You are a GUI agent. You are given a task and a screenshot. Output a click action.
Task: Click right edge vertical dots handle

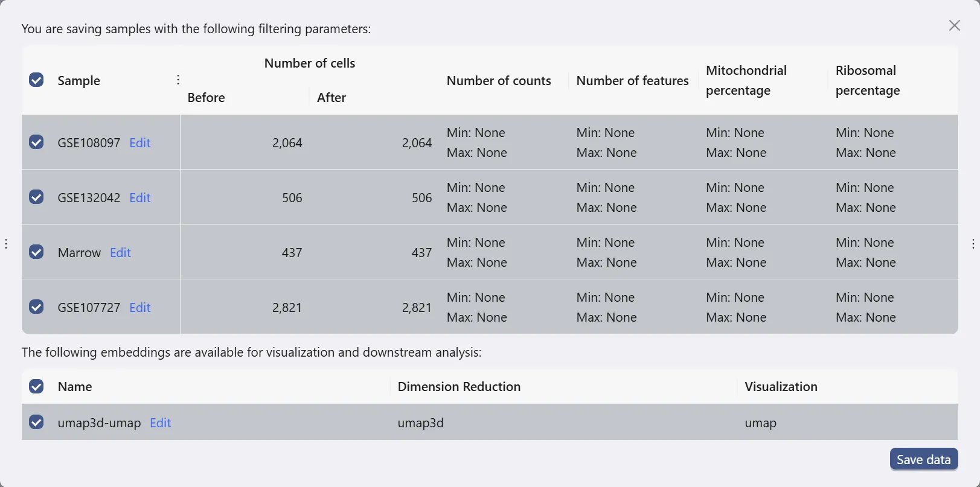(973, 244)
